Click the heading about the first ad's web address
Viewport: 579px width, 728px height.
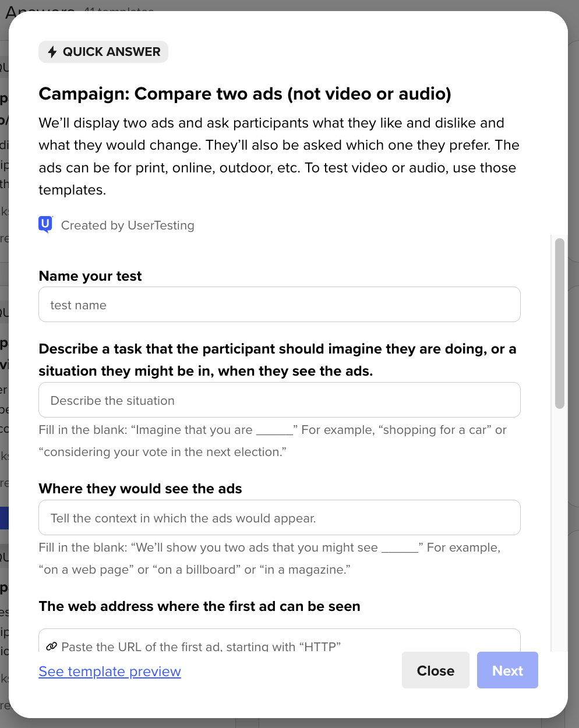[x=199, y=606]
